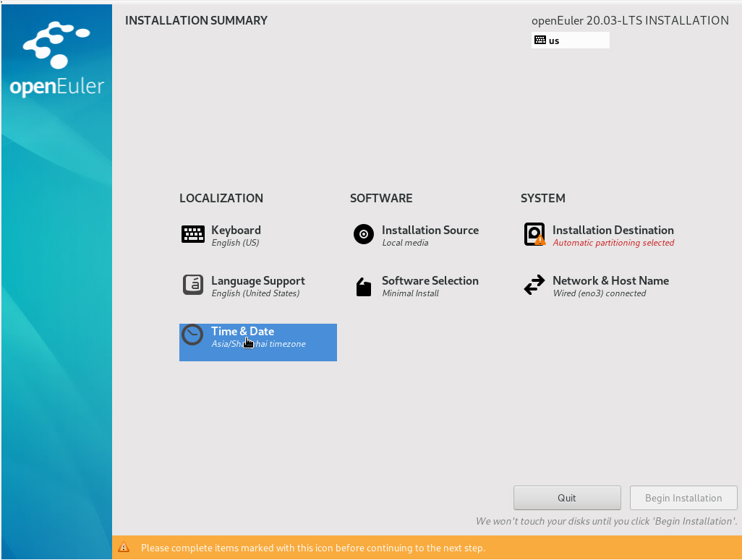
Task: Click the Time & Date clock icon
Action: click(x=192, y=335)
